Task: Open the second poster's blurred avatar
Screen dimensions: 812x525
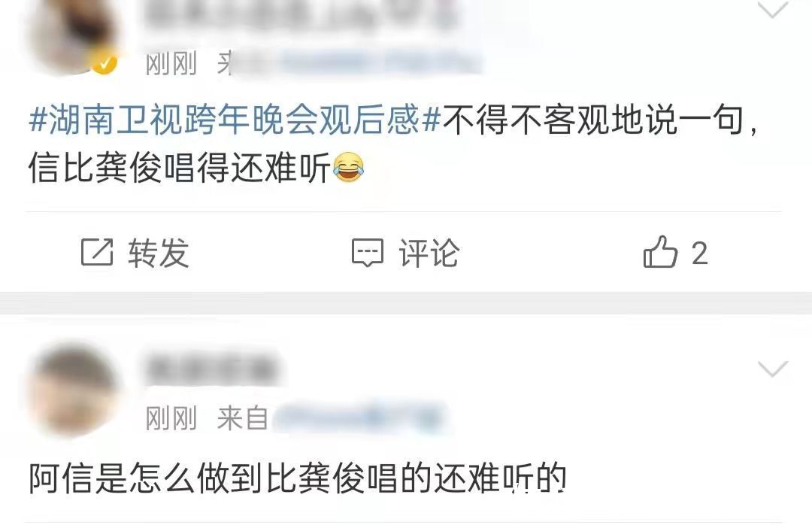Action: [x=74, y=389]
